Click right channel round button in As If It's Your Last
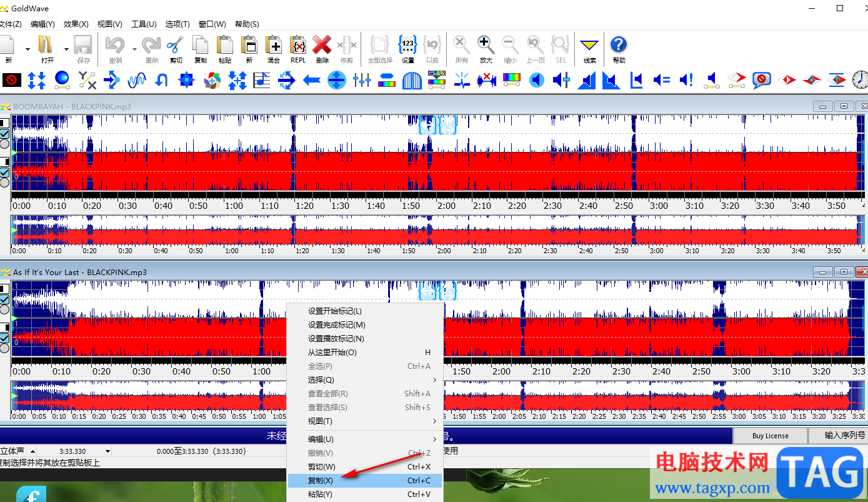The width and height of the screenshot is (868, 502). point(4,348)
